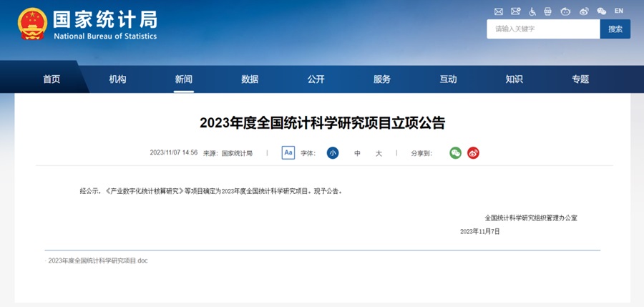Switch language with the EN link
Image resolution: width=644 pixels, height=307 pixels.
[x=618, y=11]
